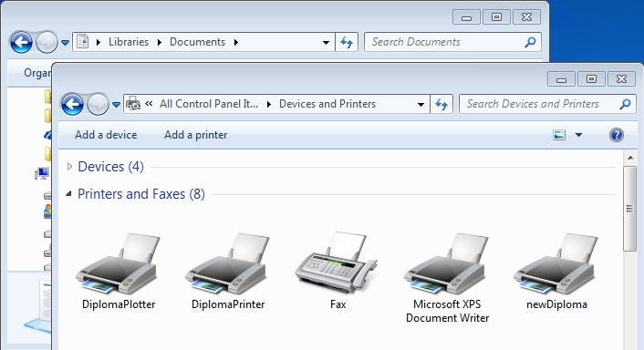Collapse the Printers and Faxes (8) group
Screen dimensions: 644x350
69,193
